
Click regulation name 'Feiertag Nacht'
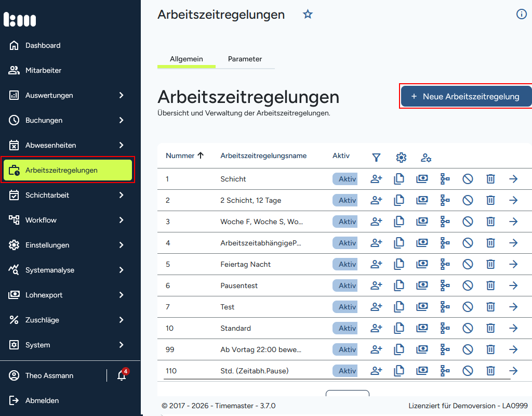245,264
